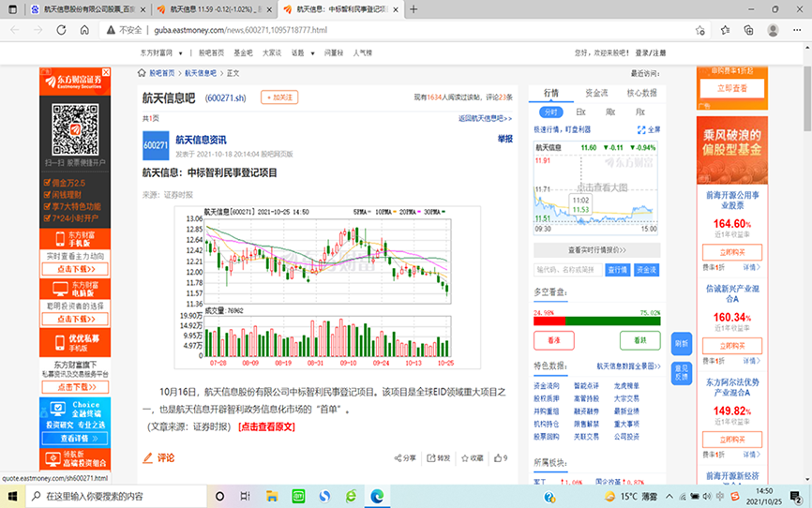Expand 东方财富网 dropdown in top nav
This screenshot has height=508, width=812.
pyautogui.click(x=181, y=53)
